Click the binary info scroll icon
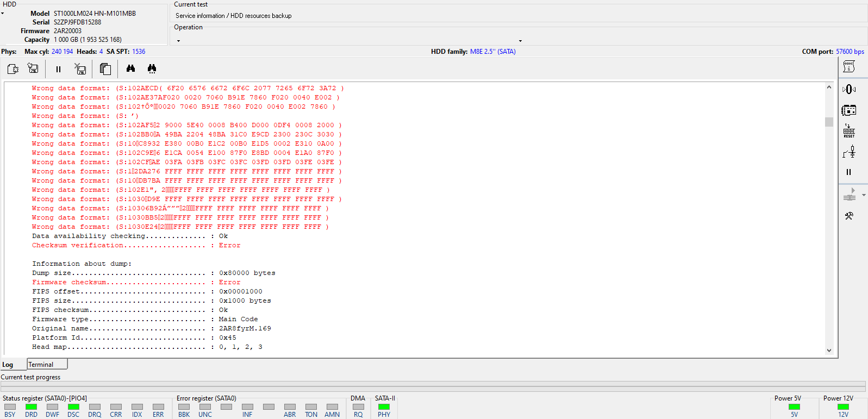Viewport: 868px width, 419px height. (849, 66)
